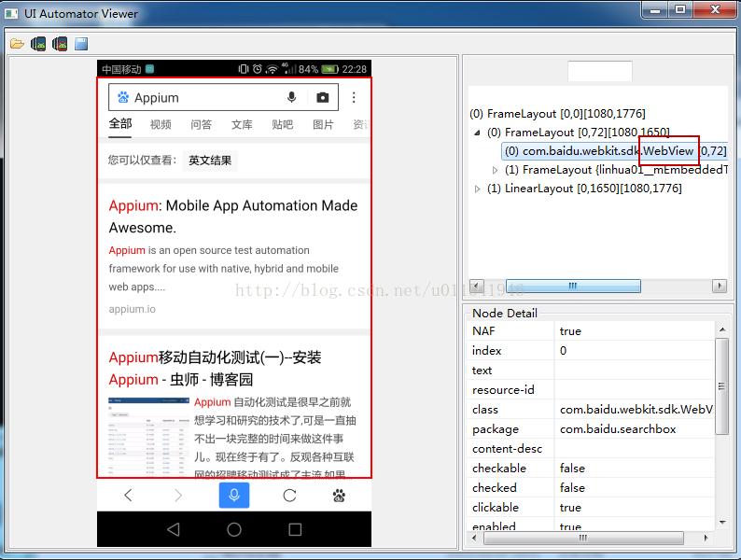Image resolution: width=741 pixels, height=560 pixels.
Task: Tap the Baidu paw logo in the search box
Action: pos(123,97)
